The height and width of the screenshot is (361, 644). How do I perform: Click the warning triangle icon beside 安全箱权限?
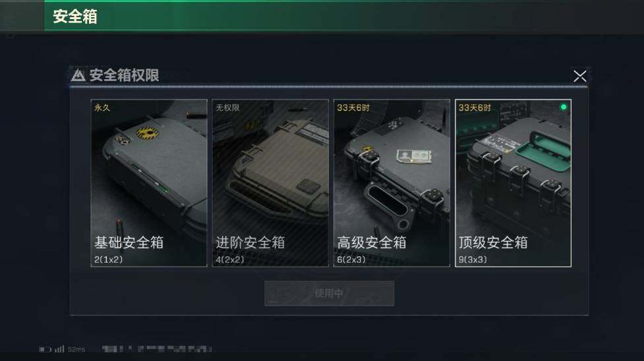78,75
